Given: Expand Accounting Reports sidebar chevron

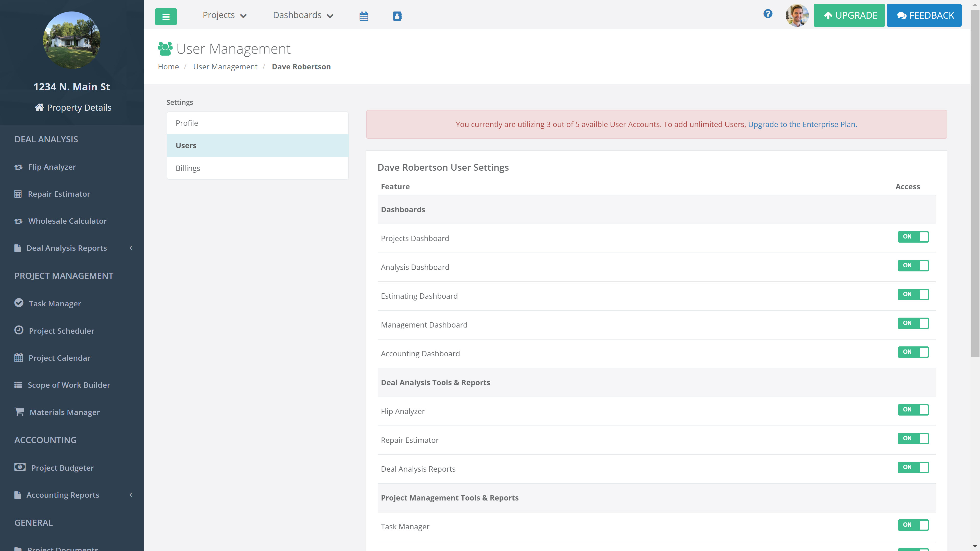Looking at the screenshot, I should pos(131,495).
